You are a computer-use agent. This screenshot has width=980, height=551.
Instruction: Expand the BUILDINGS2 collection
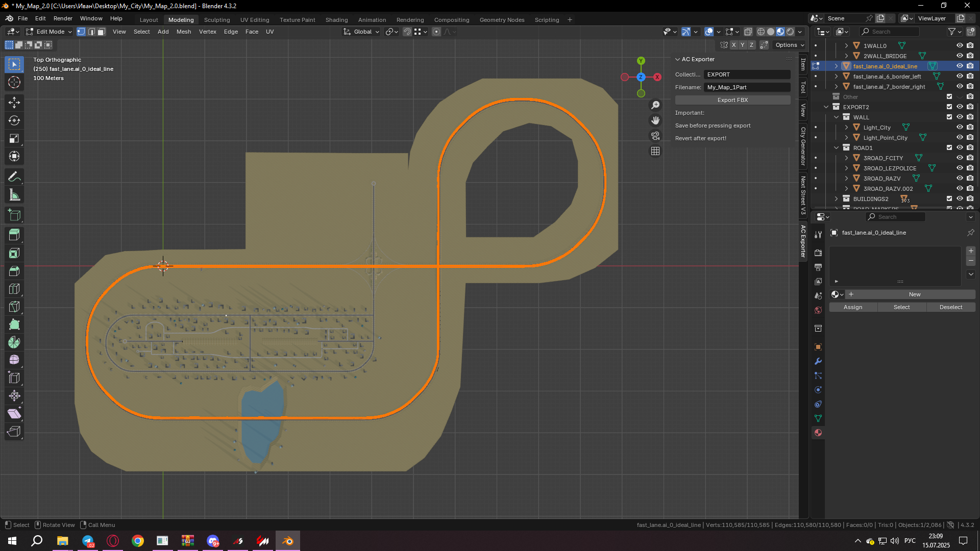point(837,198)
